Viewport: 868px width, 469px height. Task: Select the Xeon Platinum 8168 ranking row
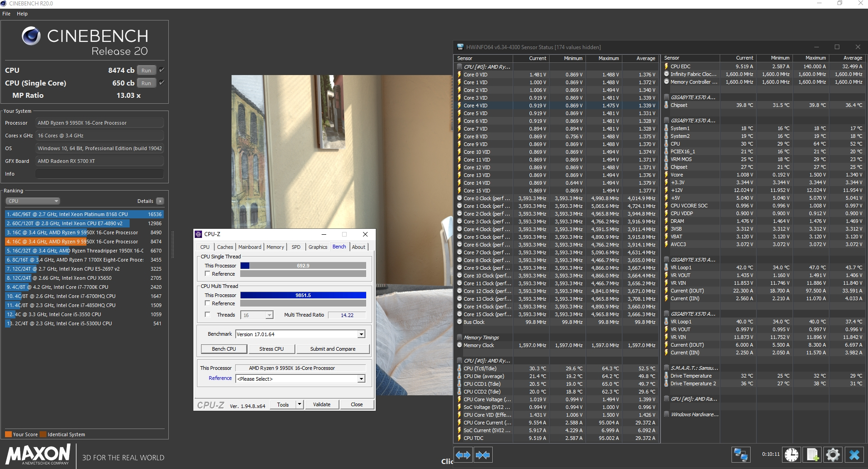[x=85, y=214]
